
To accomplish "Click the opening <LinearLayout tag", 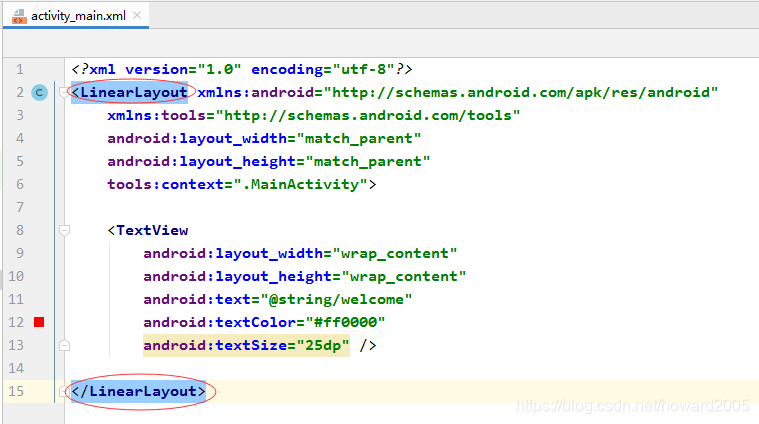I will [129, 92].
